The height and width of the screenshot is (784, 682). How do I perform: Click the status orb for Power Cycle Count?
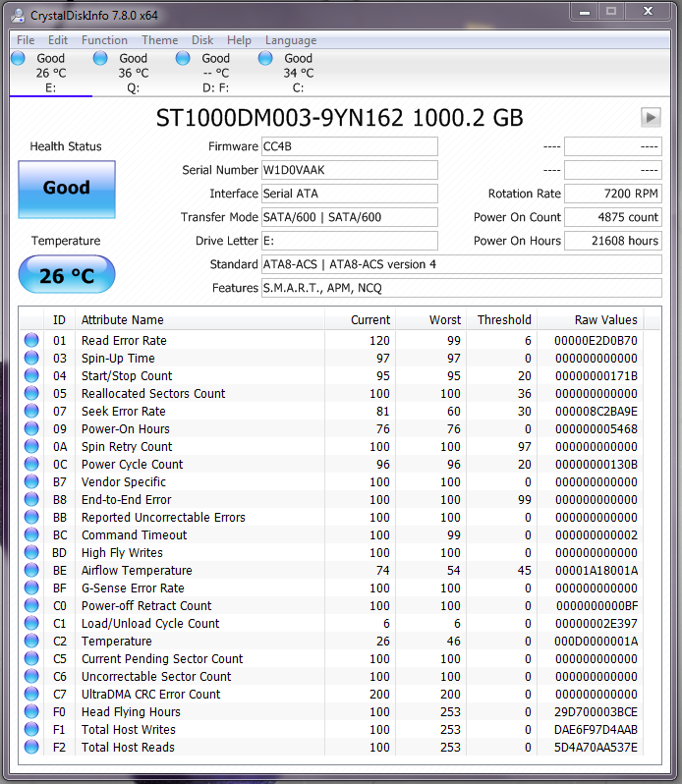tap(31, 464)
